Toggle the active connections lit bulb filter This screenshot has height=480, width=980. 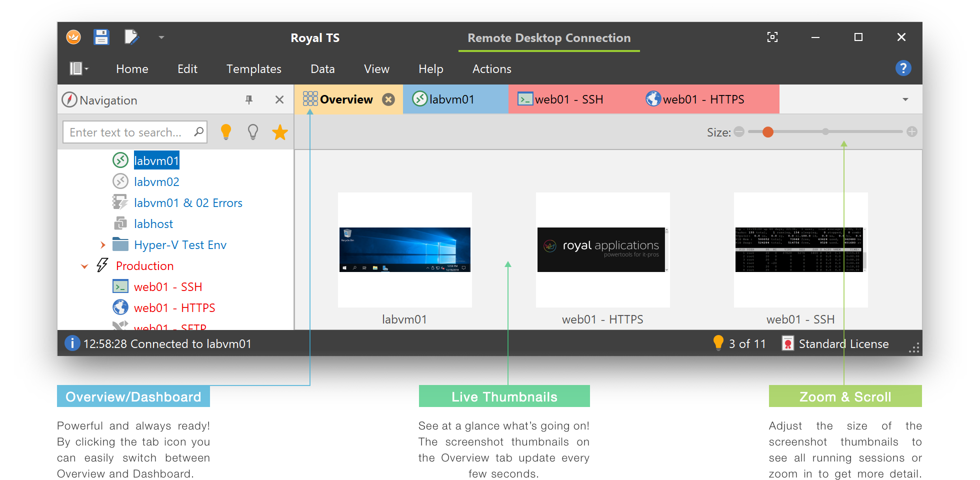tap(226, 132)
